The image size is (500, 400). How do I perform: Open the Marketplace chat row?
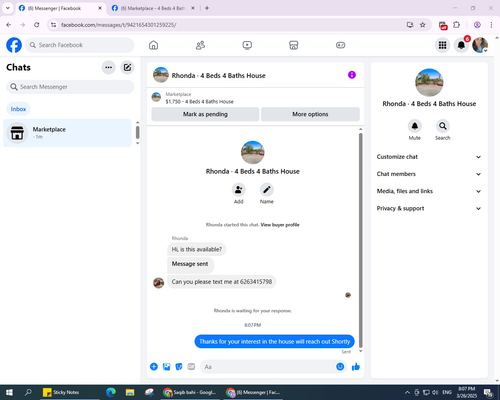[67, 133]
